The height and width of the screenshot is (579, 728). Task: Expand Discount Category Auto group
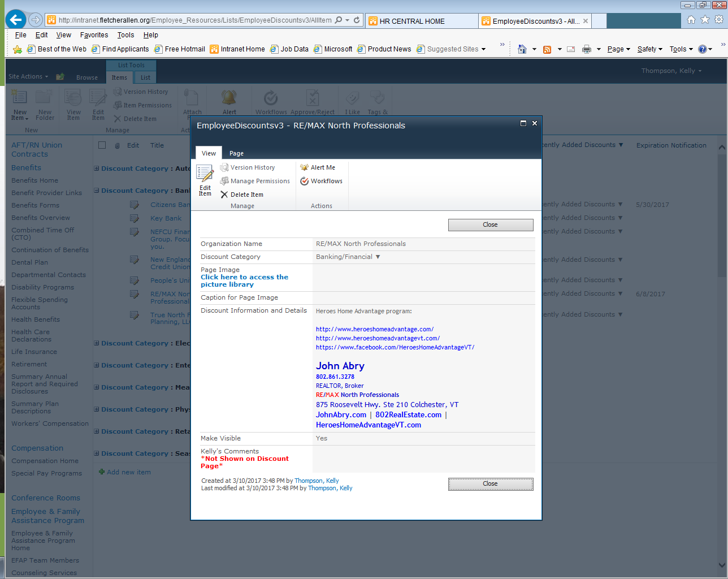point(97,168)
